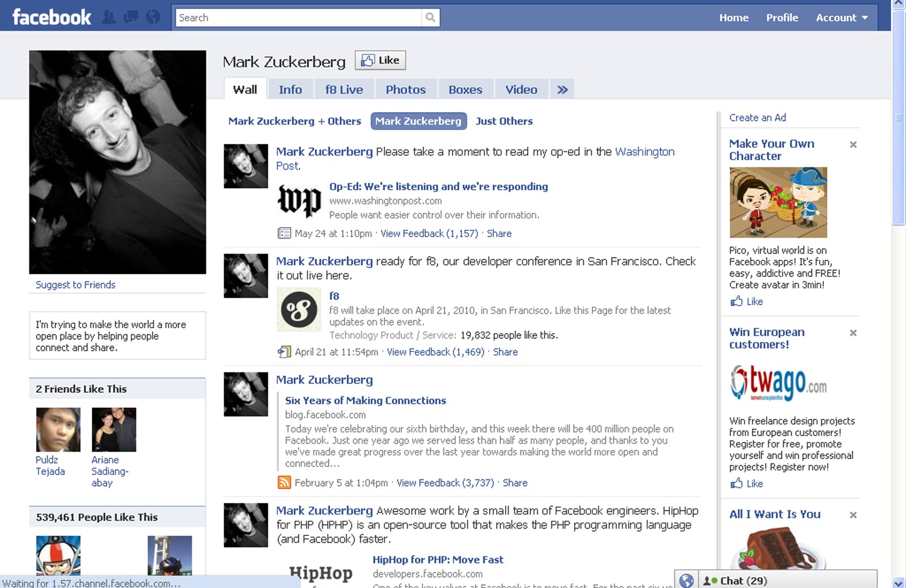Screen dimensions: 906x588
Task: Click the scrollbar up arrow
Action: [899, 5]
